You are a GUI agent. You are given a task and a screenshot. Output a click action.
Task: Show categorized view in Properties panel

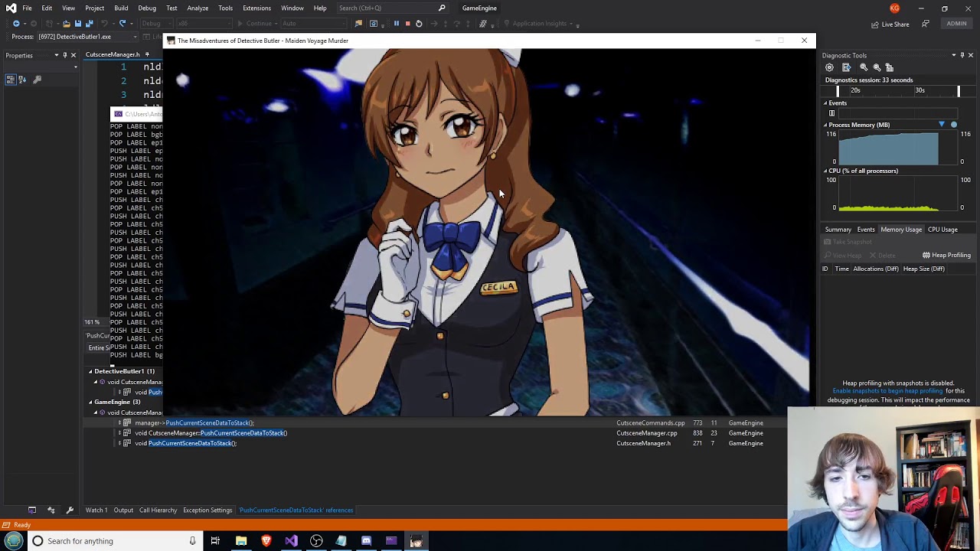11,80
